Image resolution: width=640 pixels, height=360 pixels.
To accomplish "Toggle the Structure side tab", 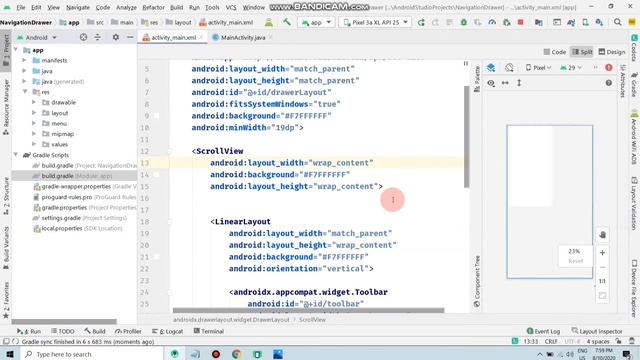I will [x=6, y=196].
